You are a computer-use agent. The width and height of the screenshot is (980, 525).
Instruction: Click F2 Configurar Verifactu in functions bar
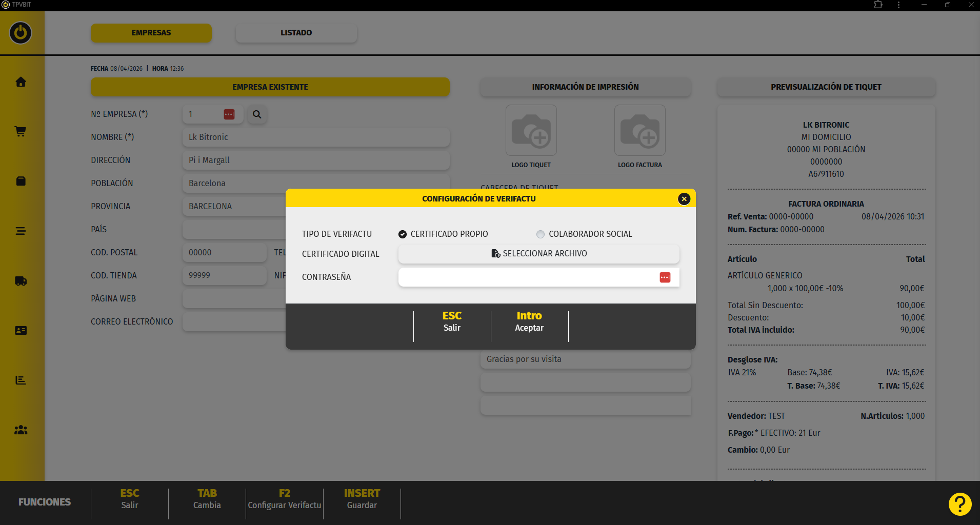285,499
